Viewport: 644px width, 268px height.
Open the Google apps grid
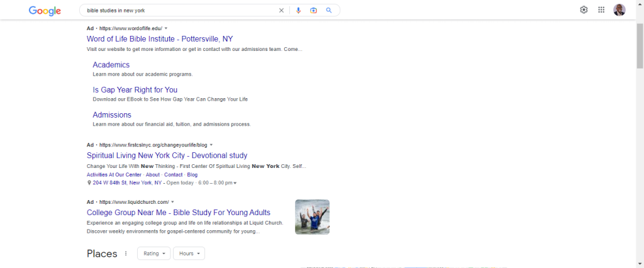[601, 10]
